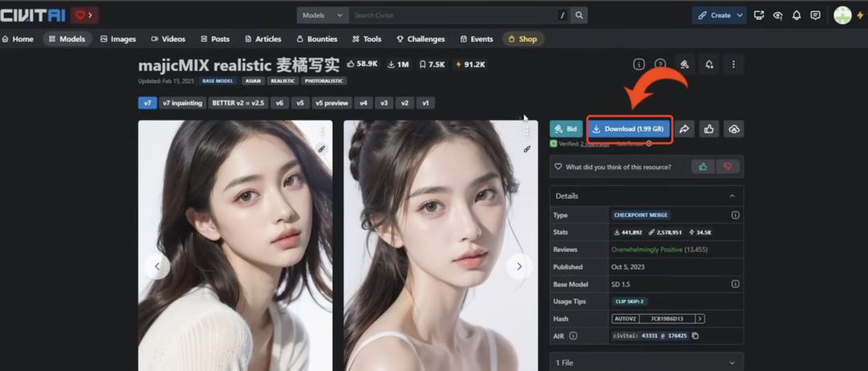Open the Bounties nav item

click(x=317, y=39)
